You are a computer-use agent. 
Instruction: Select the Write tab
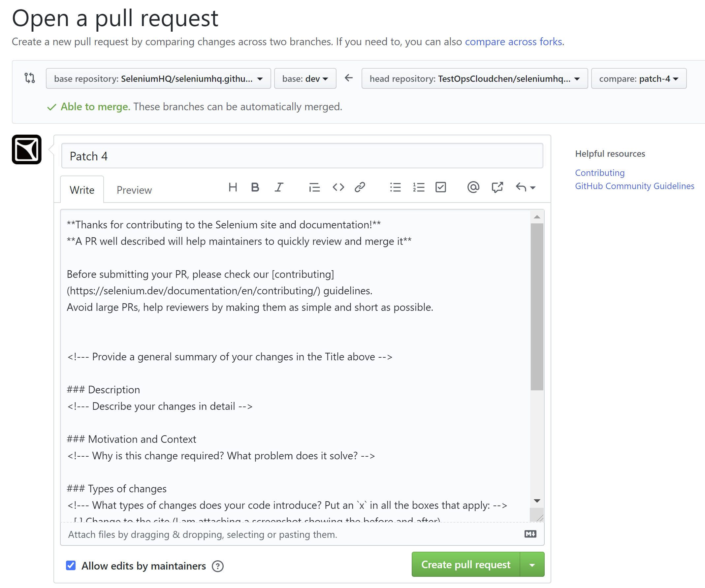(x=82, y=190)
